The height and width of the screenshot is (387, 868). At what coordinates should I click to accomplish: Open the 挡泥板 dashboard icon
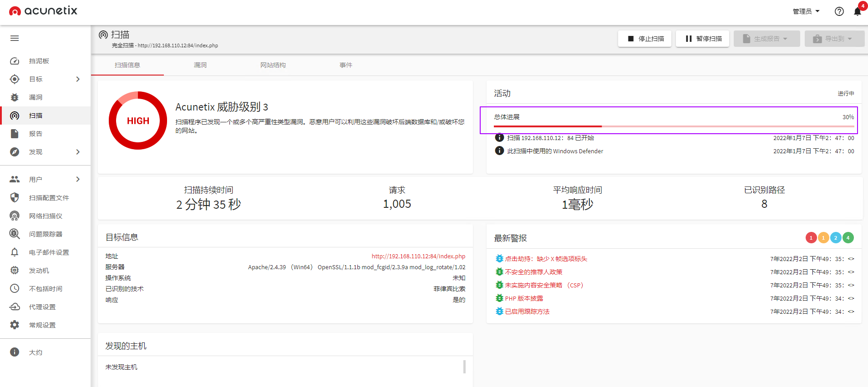(x=15, y=61)
